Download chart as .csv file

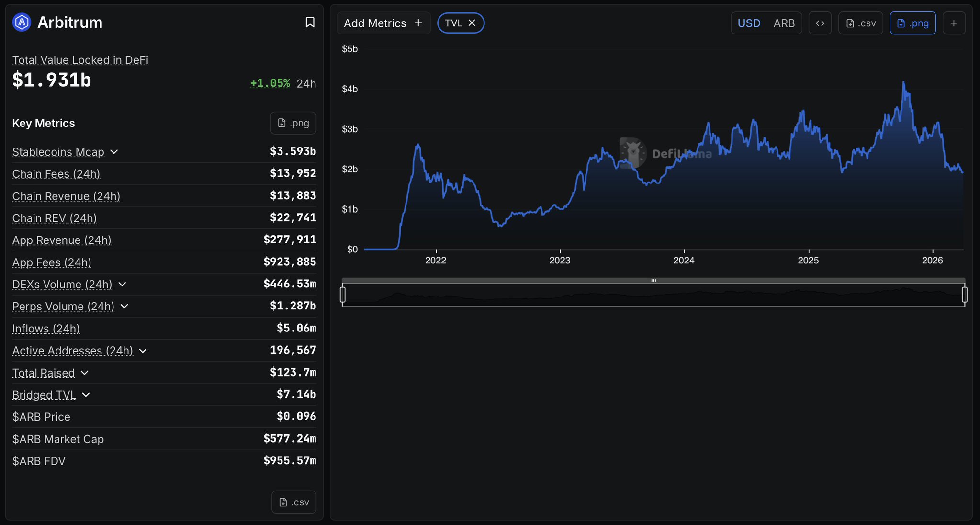tap(860, 23)
